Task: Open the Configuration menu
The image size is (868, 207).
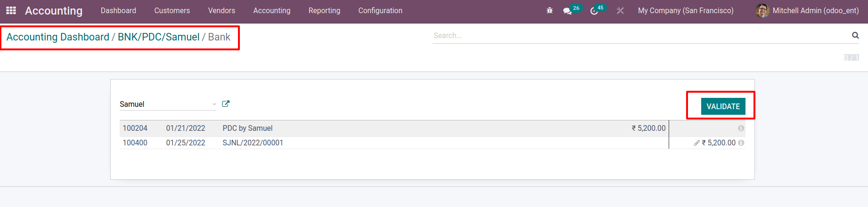Action: [x=380, y=10]
